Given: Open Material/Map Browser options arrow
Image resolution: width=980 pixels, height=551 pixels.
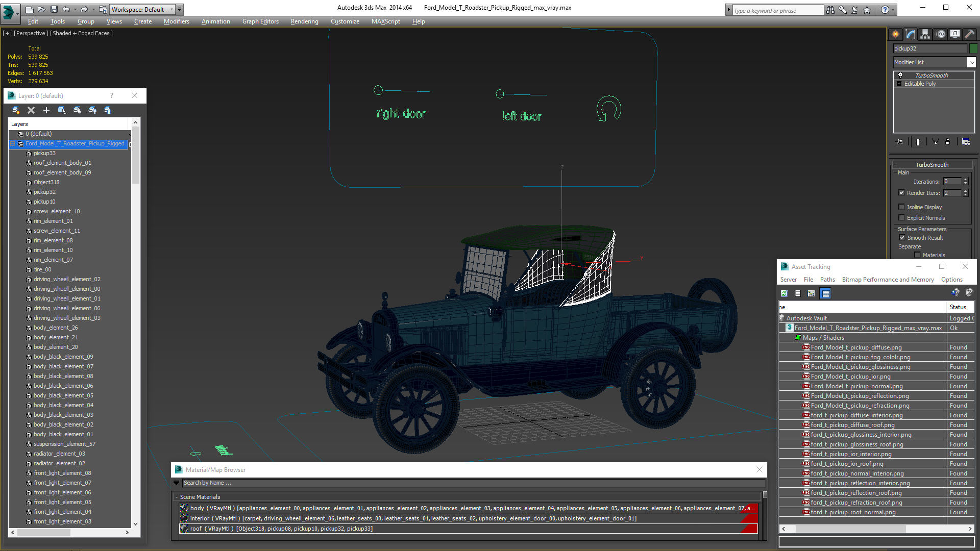Looking at the screenshot, I should (177, 483).
